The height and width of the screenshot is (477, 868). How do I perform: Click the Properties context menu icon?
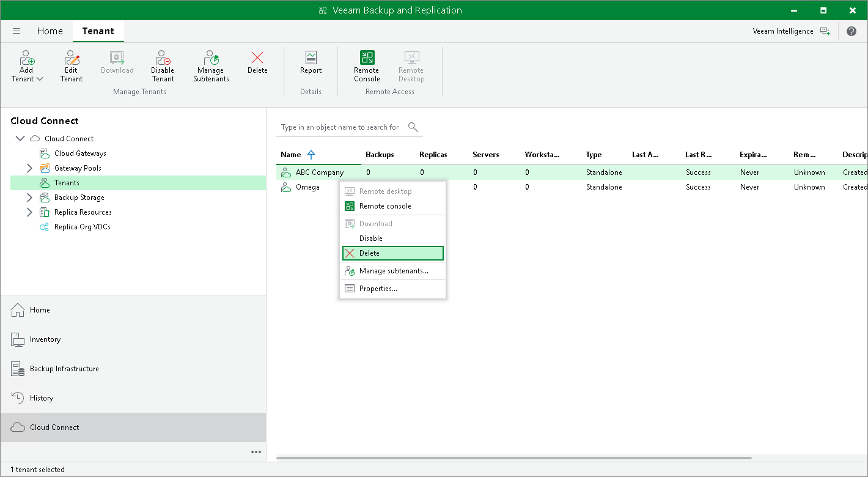point(350,289)
